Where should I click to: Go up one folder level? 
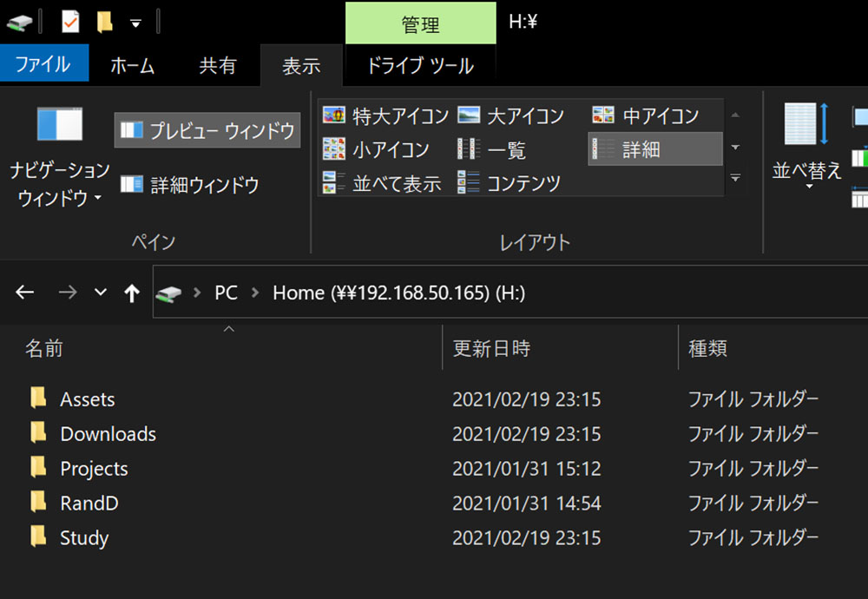pos(132,293)
